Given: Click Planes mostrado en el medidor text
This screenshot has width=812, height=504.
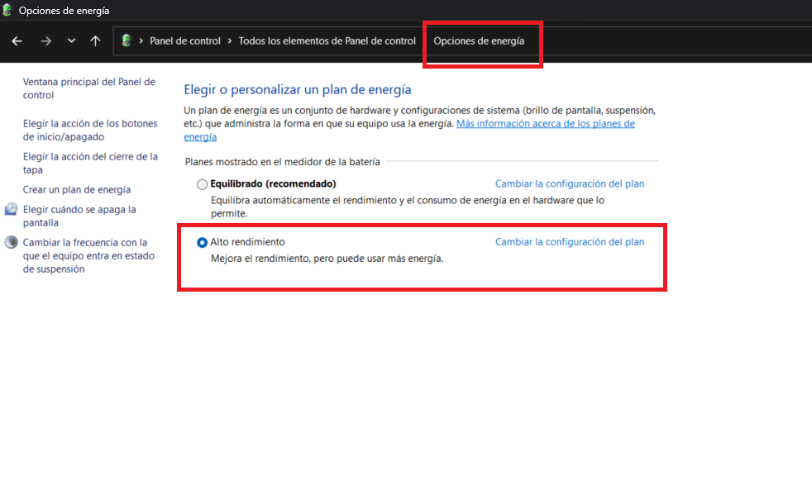Looking at the screenshot, I should pyautogui.click(x=282, y=162).
